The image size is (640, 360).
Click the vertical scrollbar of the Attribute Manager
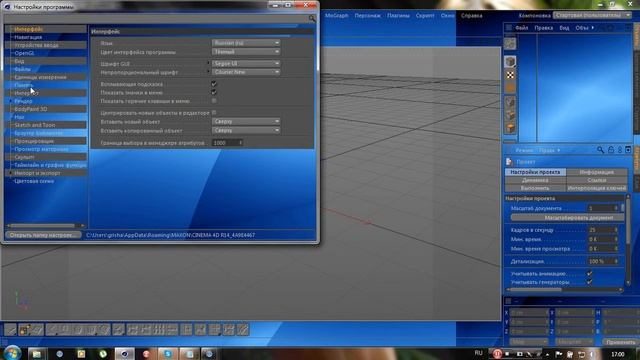628,241
